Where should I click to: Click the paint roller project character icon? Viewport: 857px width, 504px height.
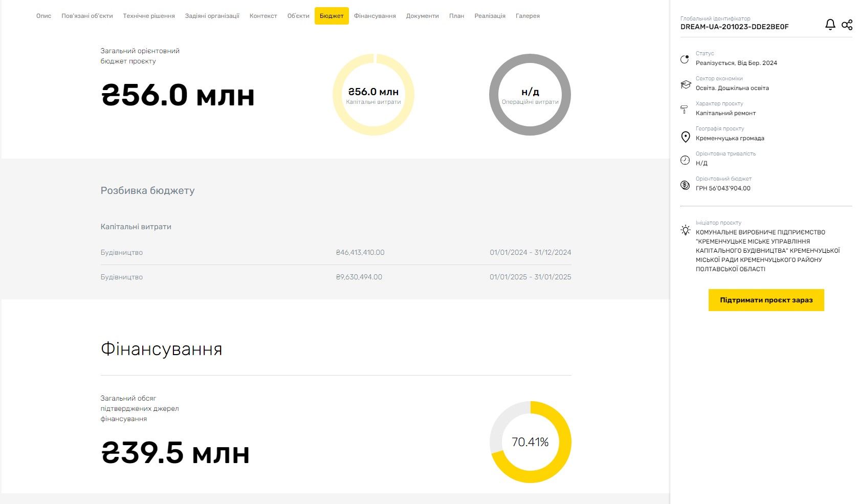click(685, 109)
